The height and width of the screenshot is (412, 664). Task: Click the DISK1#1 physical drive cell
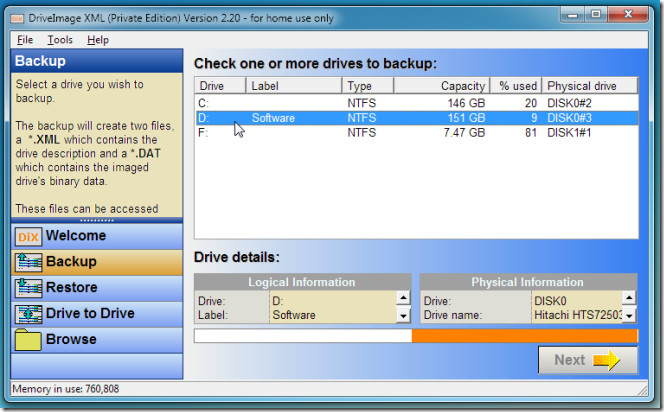pyautogui.click(x=569, y=133)
